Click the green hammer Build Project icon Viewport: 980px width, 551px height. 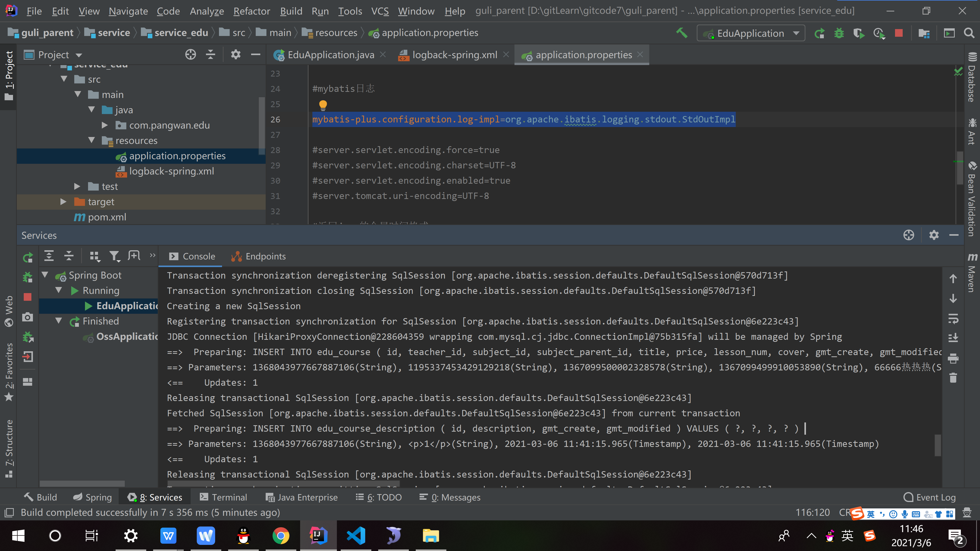point(681,33)
